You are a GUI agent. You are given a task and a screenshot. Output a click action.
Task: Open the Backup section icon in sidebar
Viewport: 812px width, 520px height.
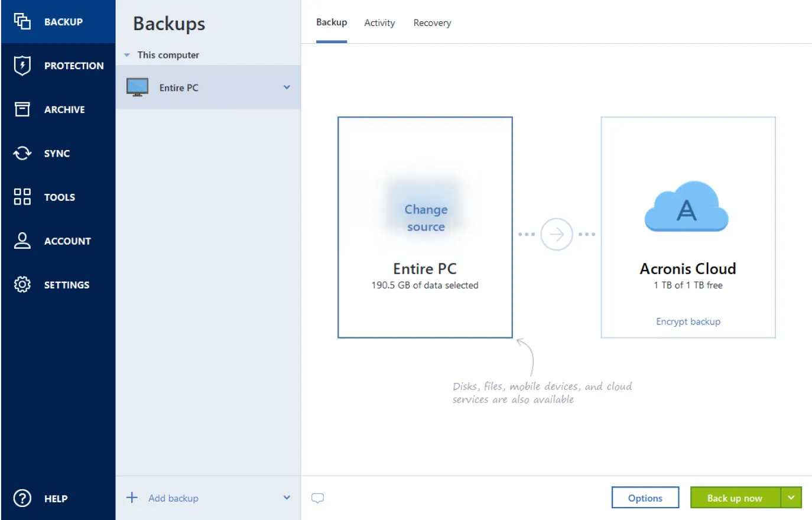tap(22, 21)
